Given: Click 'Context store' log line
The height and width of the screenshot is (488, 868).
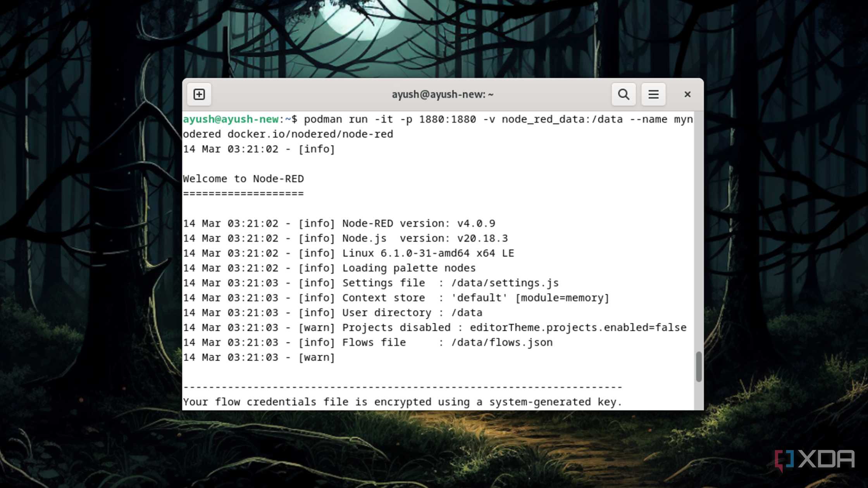Looking at the screenshot, I should pyautogui.click(x=396, y=298).
